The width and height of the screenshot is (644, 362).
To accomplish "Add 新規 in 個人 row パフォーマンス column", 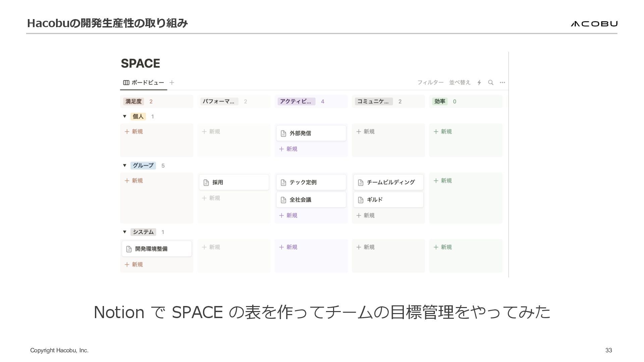I will click(211, 132).
